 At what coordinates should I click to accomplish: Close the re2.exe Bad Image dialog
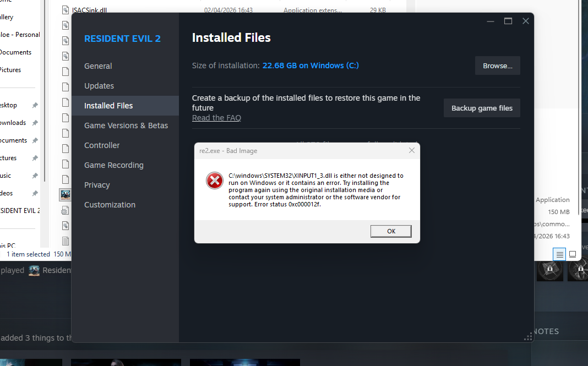[x=411, y=150]
